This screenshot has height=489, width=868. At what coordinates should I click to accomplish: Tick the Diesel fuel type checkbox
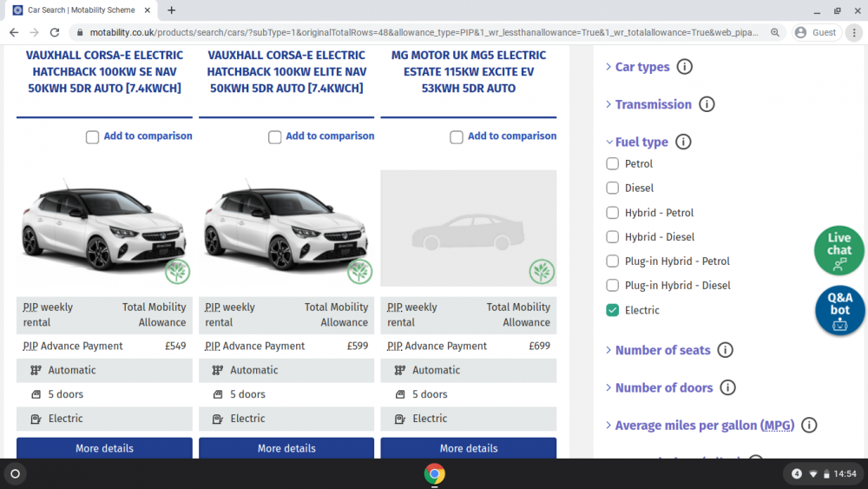point(612,188)
